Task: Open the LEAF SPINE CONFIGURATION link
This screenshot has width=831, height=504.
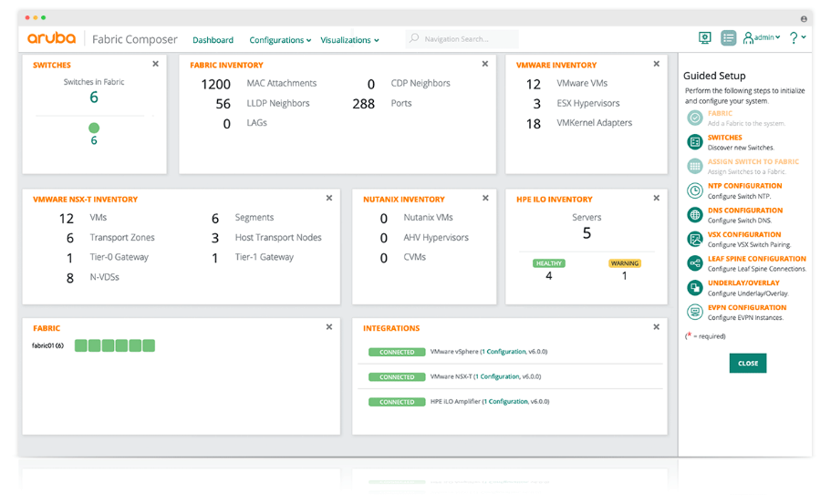Action: 757,259
